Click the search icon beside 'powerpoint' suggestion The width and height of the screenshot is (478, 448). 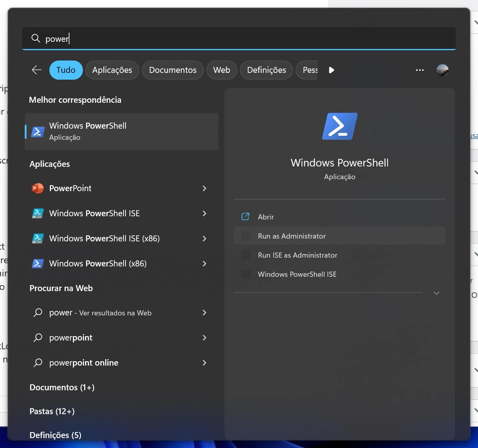[38, 338]
